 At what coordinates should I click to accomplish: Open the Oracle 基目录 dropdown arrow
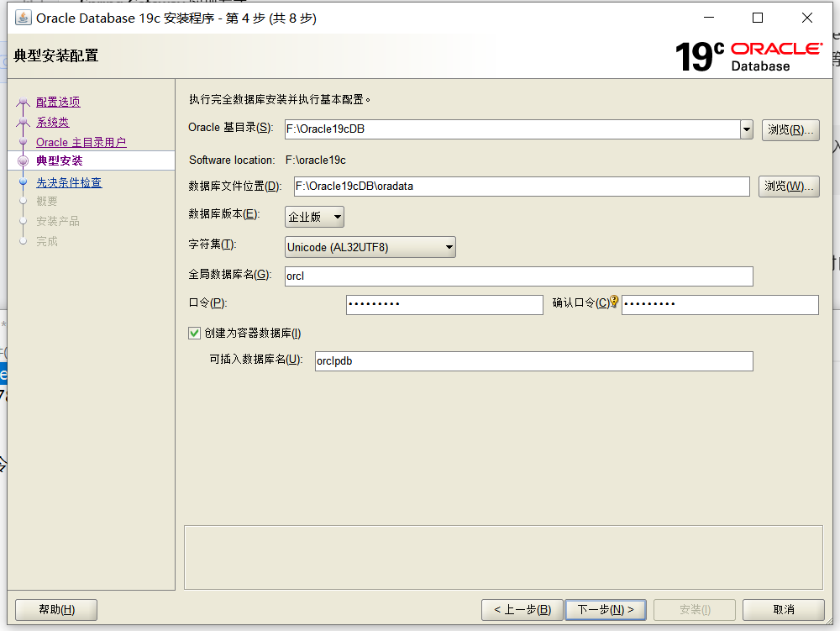pyautogui.click(x=747, y=129)
